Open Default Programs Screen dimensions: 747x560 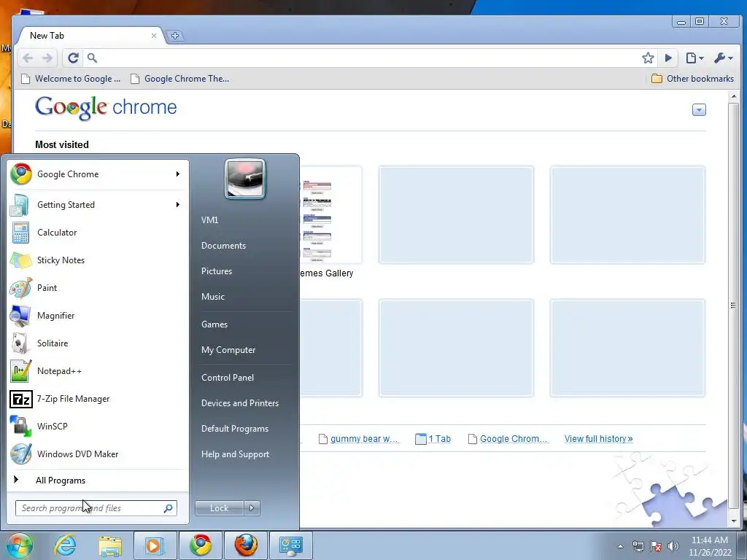244,429
